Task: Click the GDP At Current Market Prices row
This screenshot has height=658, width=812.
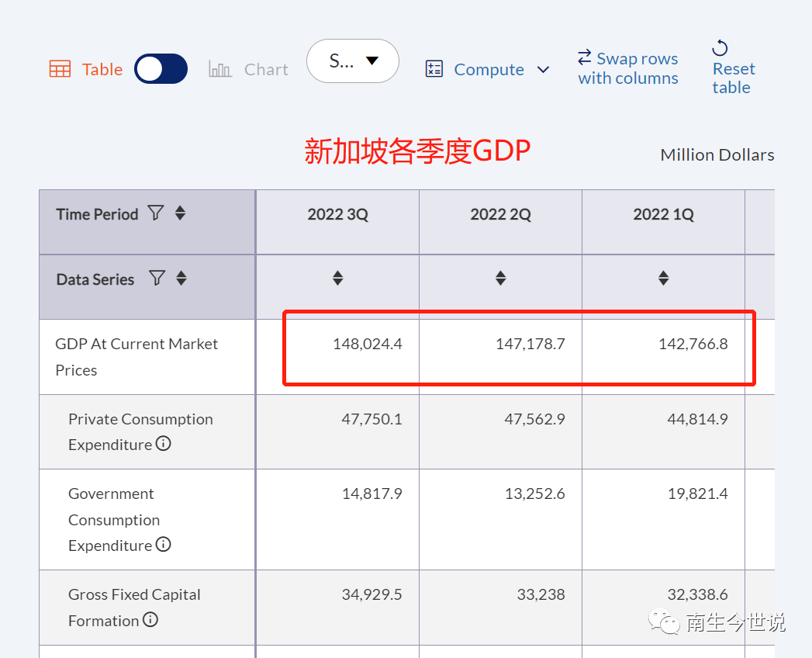Action: 136,356
